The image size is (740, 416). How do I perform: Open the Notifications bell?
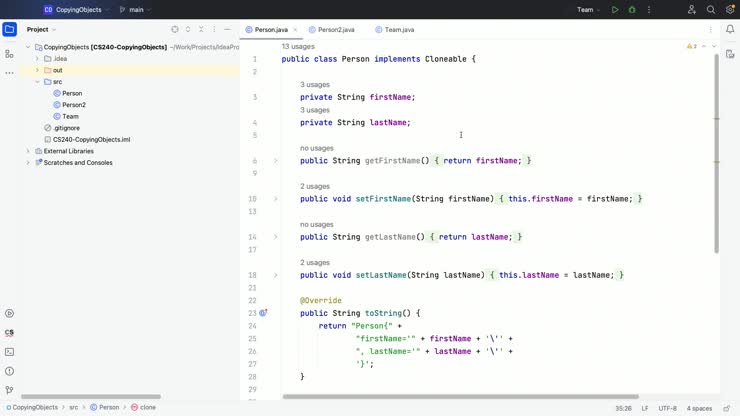click(730, 29)
